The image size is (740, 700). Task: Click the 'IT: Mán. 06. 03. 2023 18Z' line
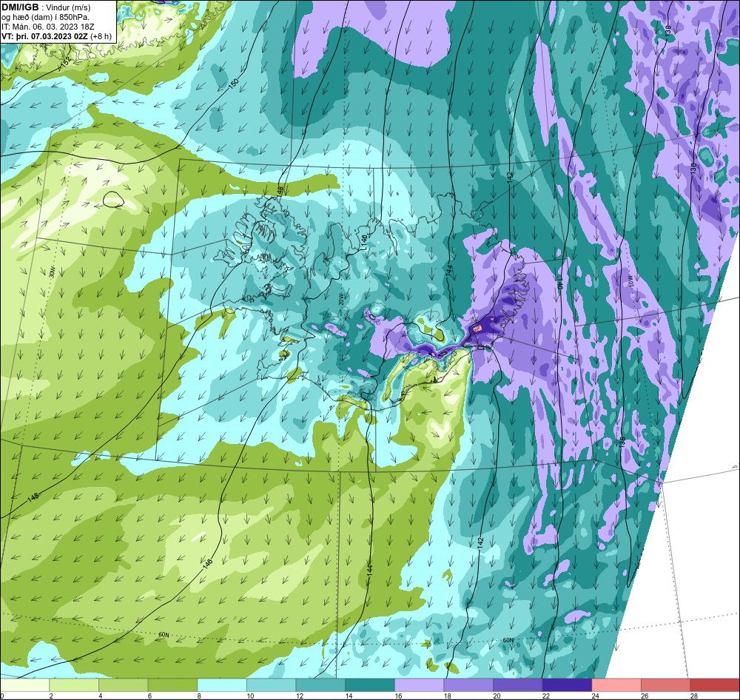point(47,27)
